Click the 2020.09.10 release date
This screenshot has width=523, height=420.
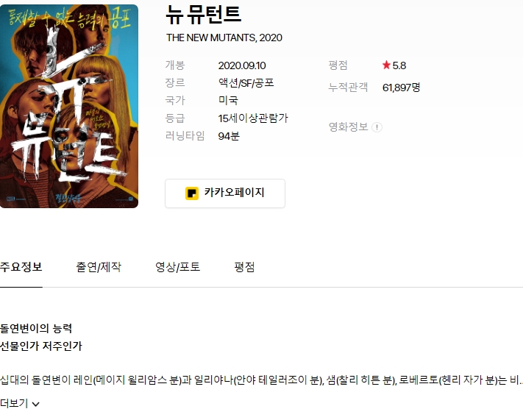click(x=242, y=65)
